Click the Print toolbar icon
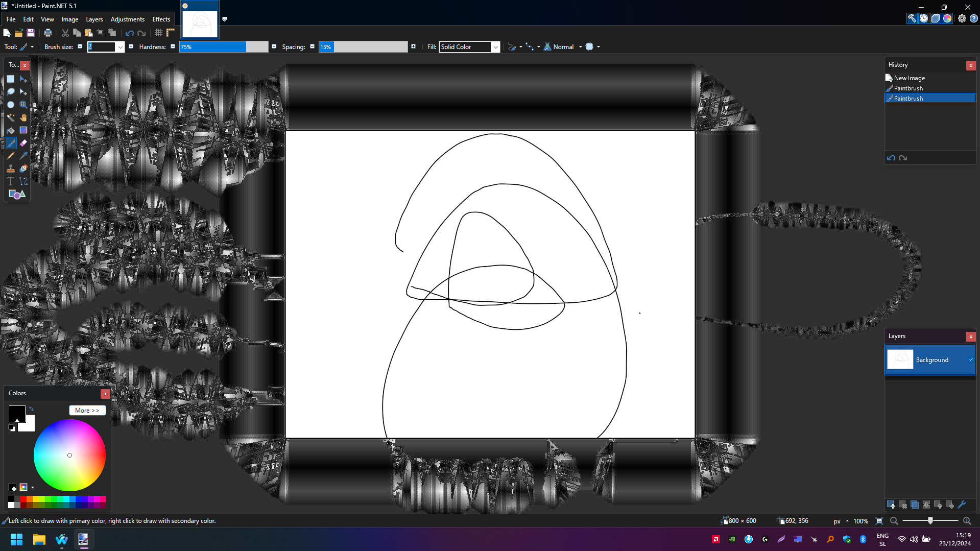 point(48,33)
